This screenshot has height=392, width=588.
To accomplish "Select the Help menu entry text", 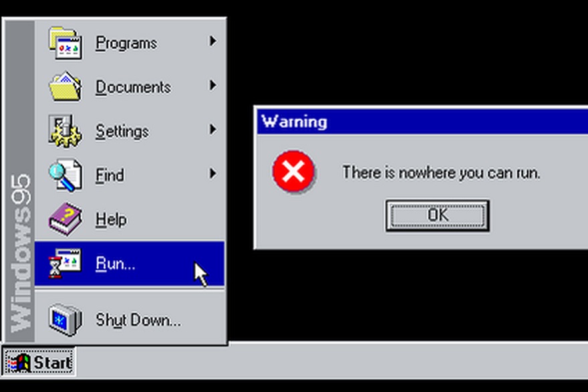I will tap(111, 219).
